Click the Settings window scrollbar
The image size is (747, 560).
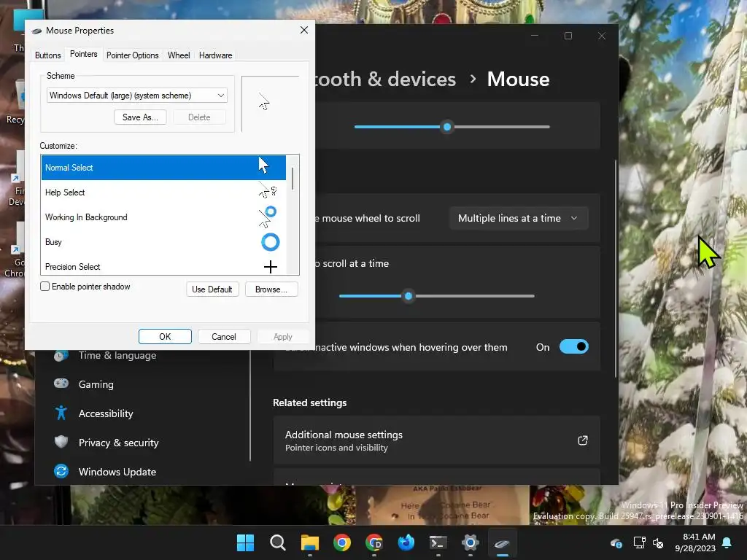[x=616, y=269]
